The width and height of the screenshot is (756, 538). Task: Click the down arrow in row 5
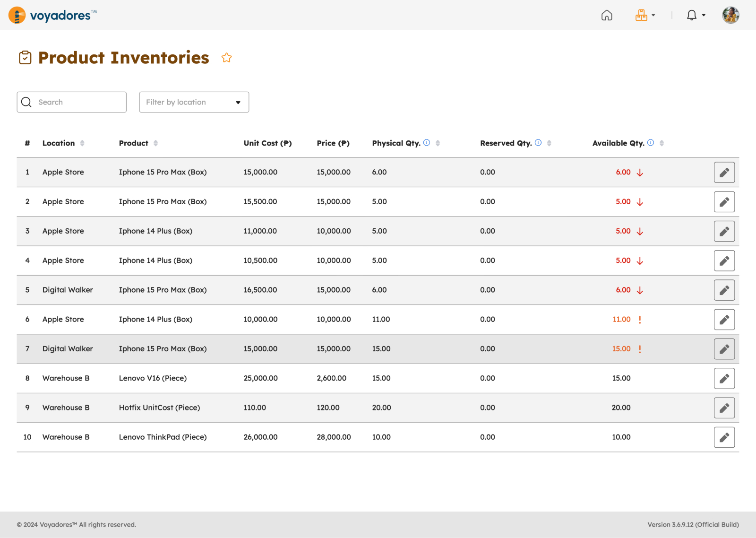(640, 290)
